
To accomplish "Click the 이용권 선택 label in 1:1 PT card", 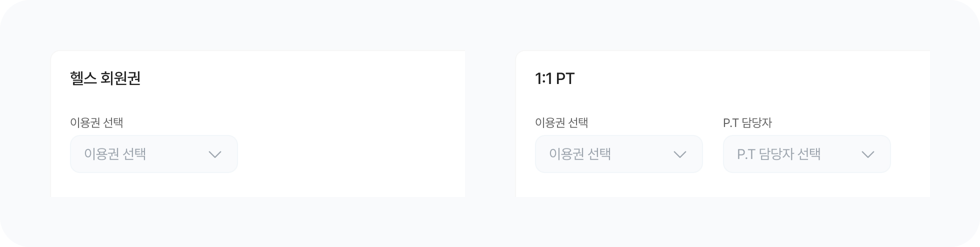I will tap(561, 122).
